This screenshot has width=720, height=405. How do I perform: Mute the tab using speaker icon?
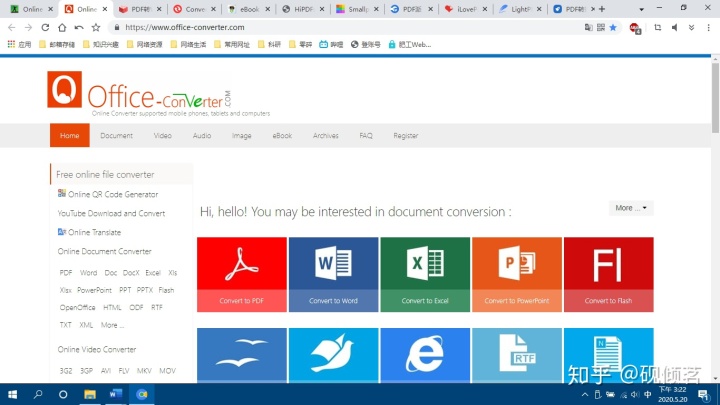[675, 28]
